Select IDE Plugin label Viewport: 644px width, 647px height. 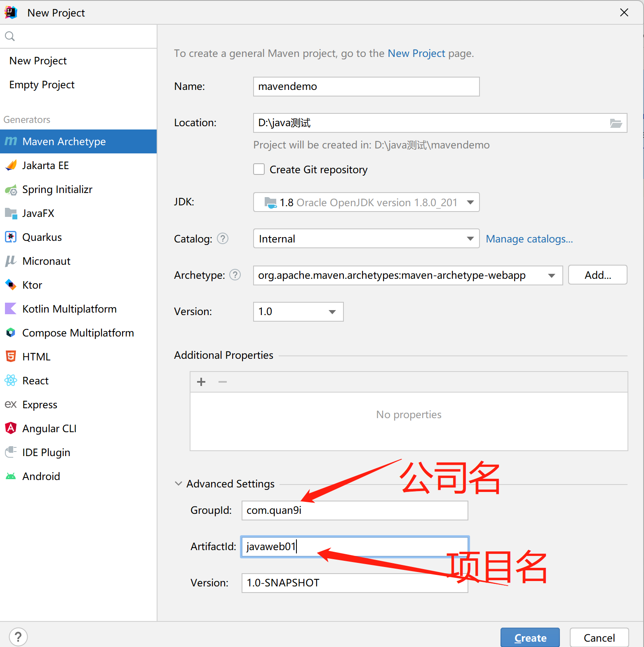pyautogui.click(x=46, y=453)
